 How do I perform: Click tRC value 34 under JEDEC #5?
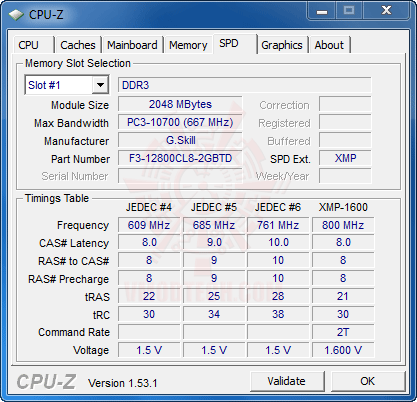click(x=214, y=314)
